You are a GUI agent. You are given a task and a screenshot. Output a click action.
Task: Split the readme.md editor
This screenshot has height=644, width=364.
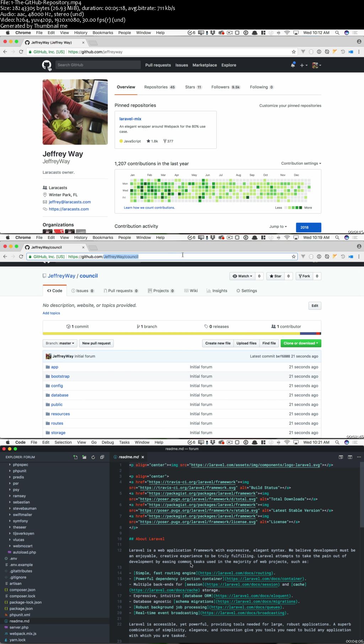coord(350,457)
